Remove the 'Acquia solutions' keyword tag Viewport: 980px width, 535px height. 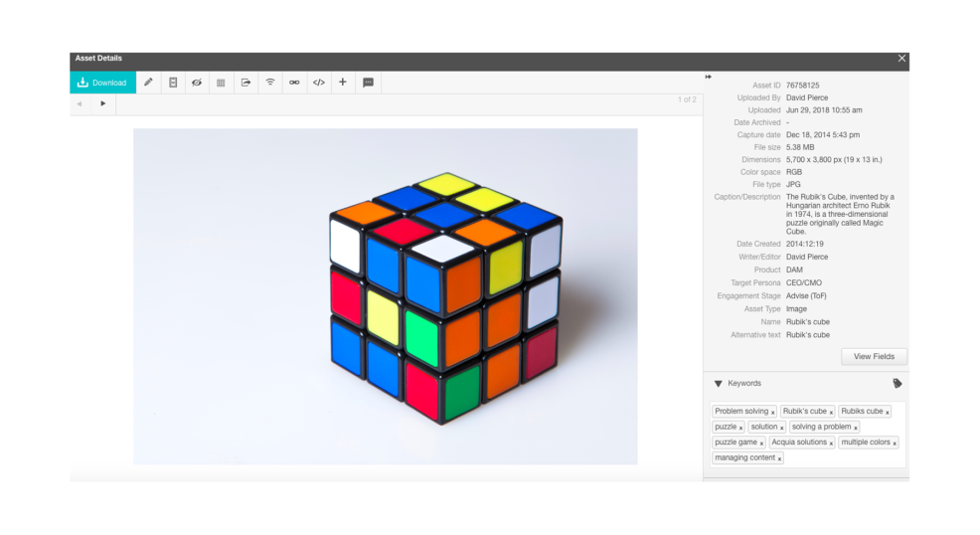[x=831, y=444]
